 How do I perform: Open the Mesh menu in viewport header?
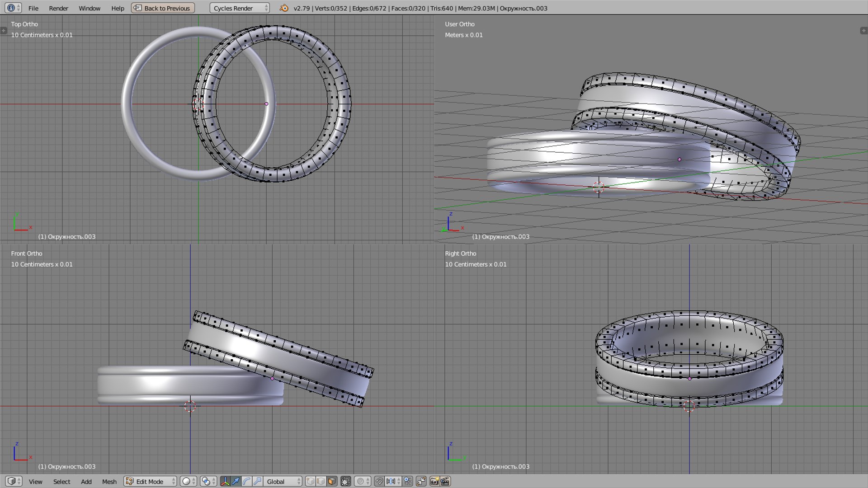click(109, 482)
